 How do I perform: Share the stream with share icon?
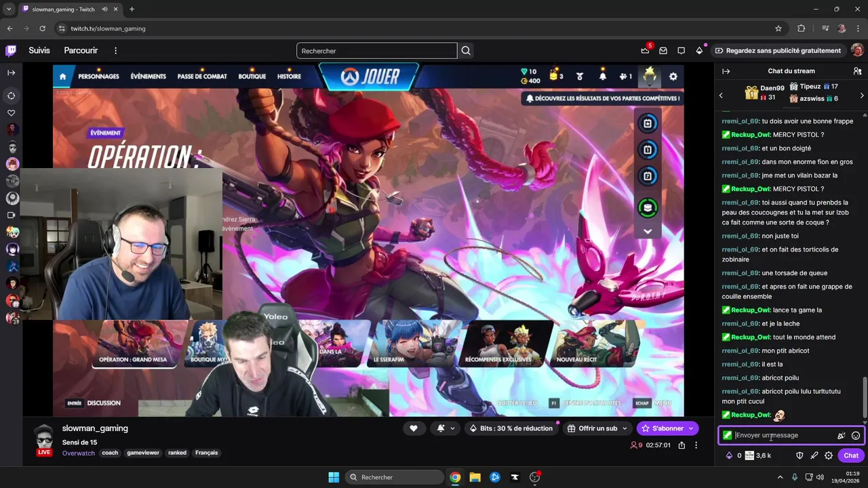point(682,445)
